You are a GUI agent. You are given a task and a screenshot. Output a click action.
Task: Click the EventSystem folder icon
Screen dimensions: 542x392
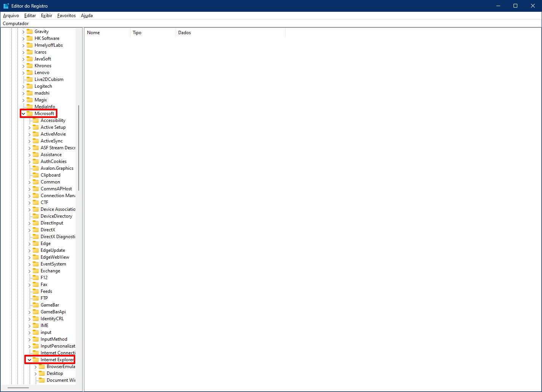(36, 264)
